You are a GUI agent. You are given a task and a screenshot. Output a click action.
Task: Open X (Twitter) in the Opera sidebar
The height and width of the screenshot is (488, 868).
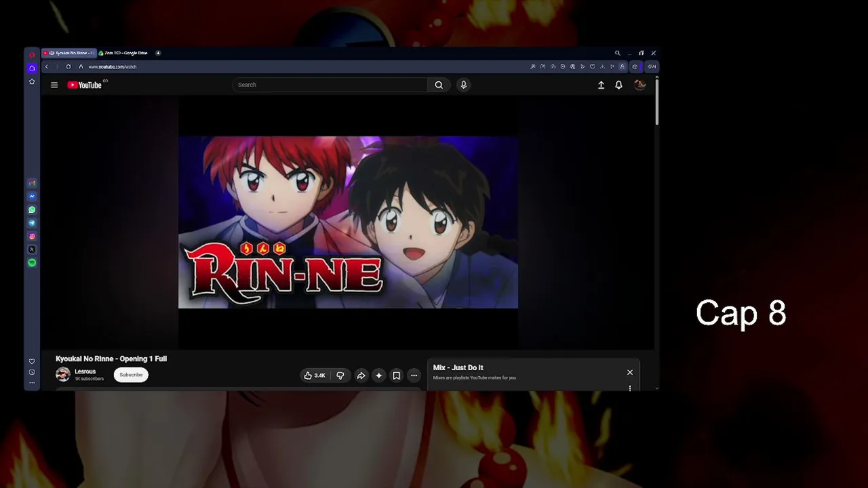pos(32,249)
